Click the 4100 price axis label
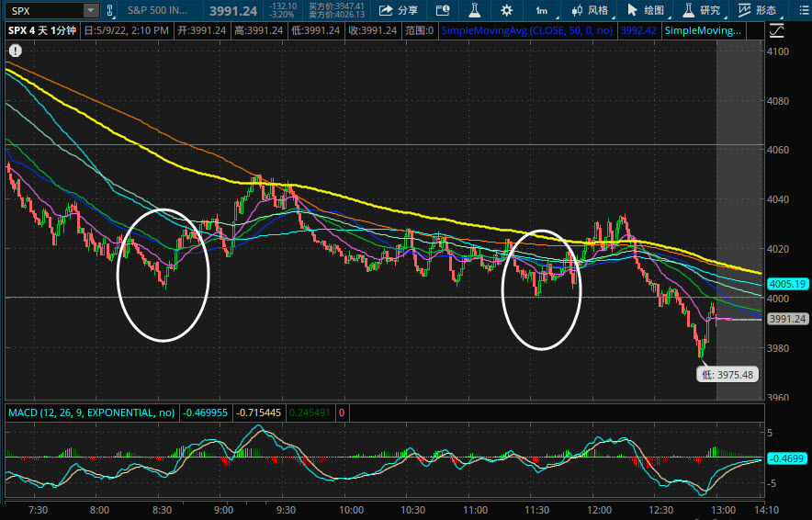Screen dimensions: 812x520 click(778, 51)
